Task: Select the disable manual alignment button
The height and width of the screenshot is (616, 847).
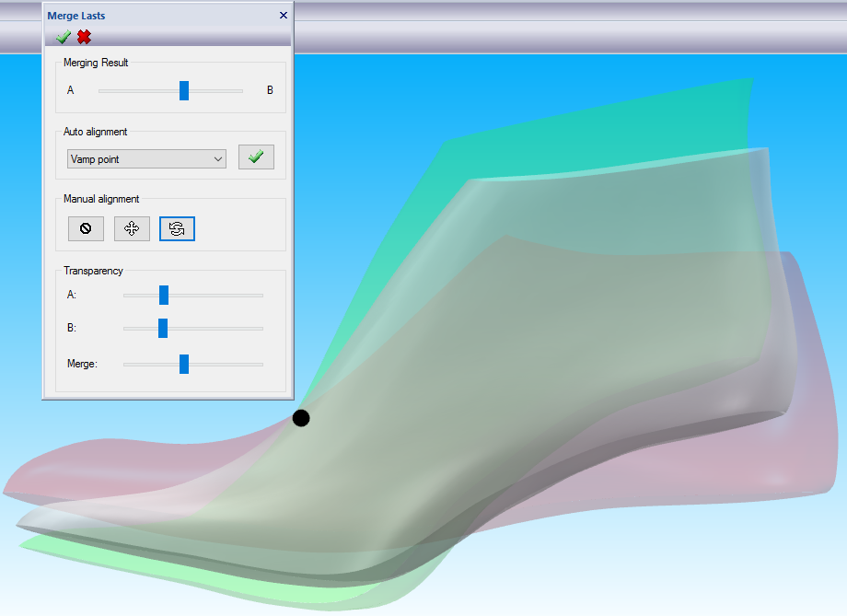Action: (x=86, y=228)
